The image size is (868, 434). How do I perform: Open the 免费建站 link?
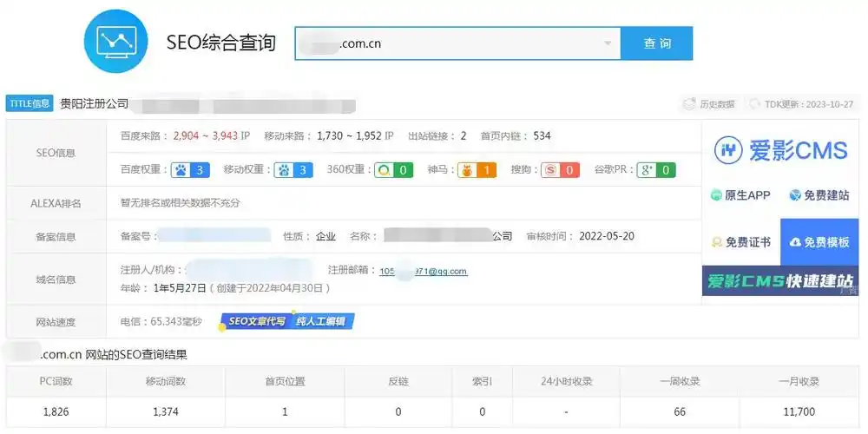[819, 194]
